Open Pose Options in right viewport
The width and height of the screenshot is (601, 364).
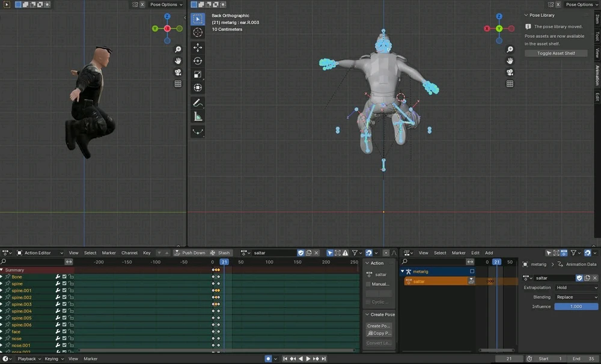pos(581,5)
